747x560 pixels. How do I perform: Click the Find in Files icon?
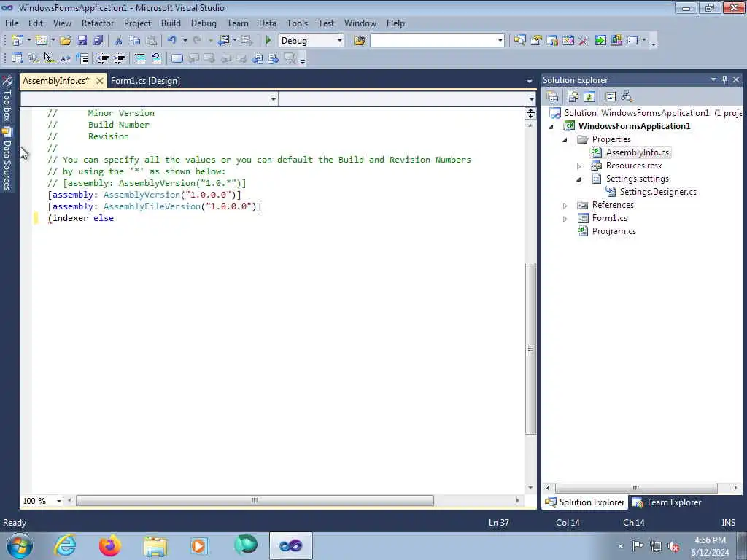point(360,41)
